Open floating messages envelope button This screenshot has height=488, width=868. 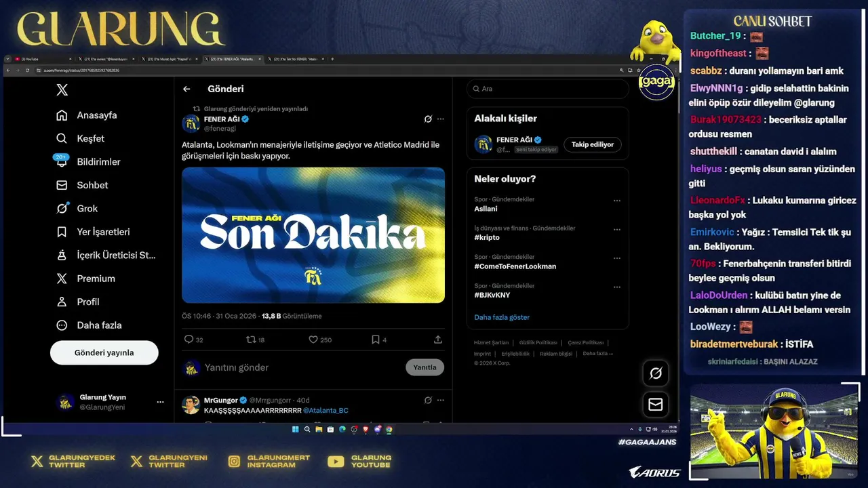click(x=656, y=405)
